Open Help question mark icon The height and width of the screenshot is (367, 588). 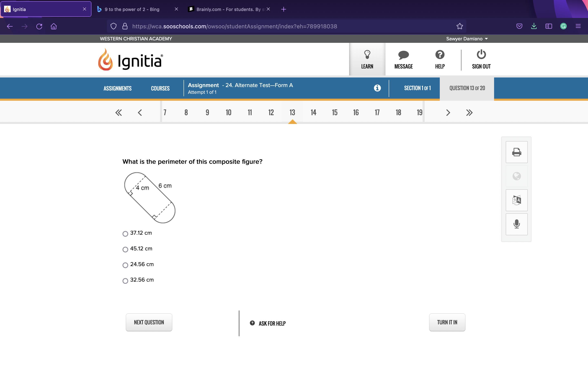pos(440,55)
